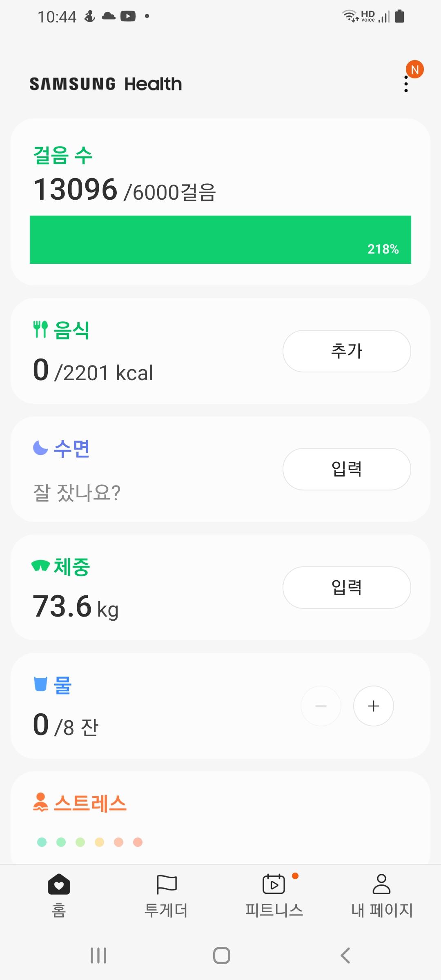
Task: Tap the fork and spoon food icon
Action: pos(40,329)
